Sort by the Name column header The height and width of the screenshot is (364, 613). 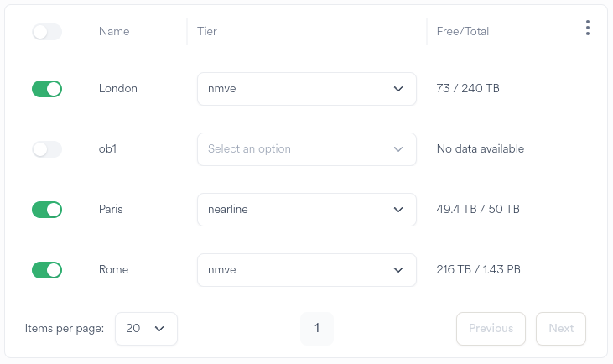(114, 32)
